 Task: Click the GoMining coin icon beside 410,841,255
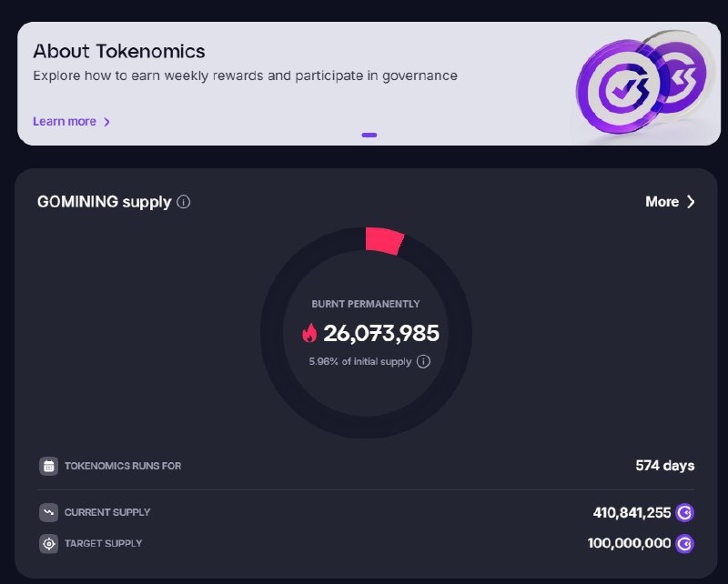(x=685, y=512)
